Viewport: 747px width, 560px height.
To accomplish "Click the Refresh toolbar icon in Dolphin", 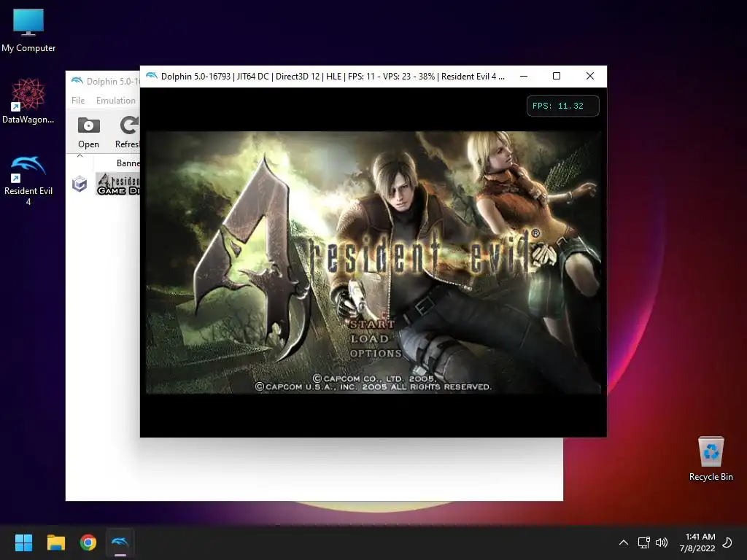I will (x=127, y=133).
